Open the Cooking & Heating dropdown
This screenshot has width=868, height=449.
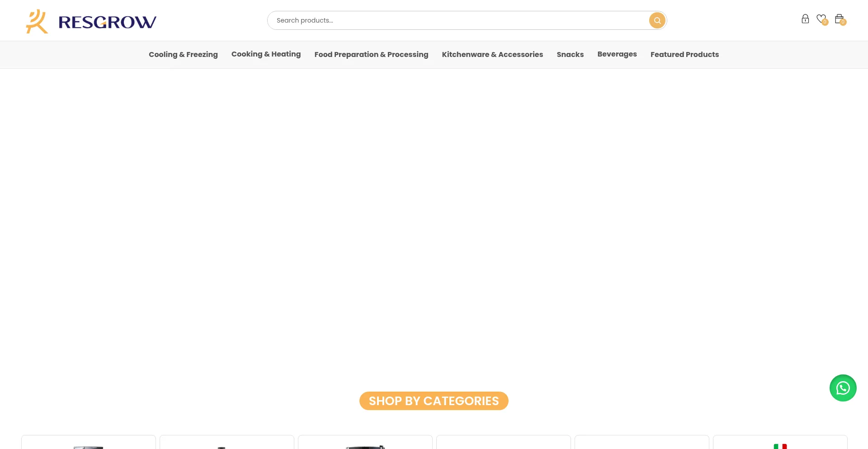point(266,54)
